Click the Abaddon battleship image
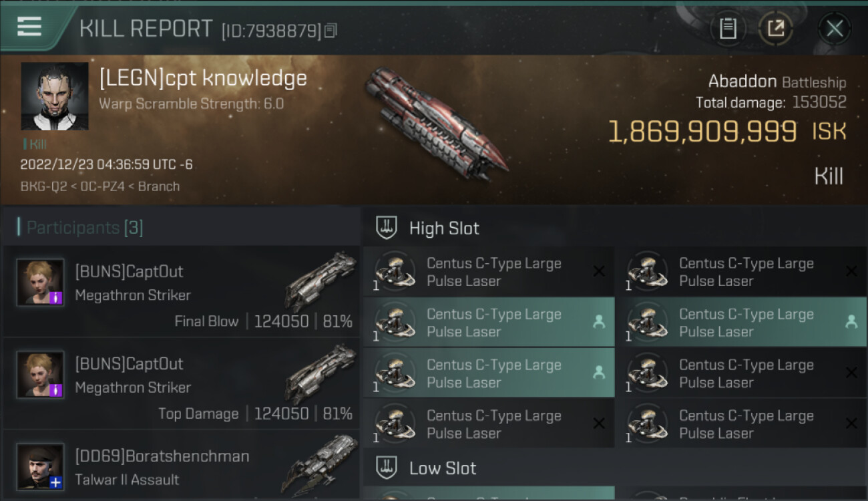Viewport: 868px width, 501px height. click(x=435, y=124)
